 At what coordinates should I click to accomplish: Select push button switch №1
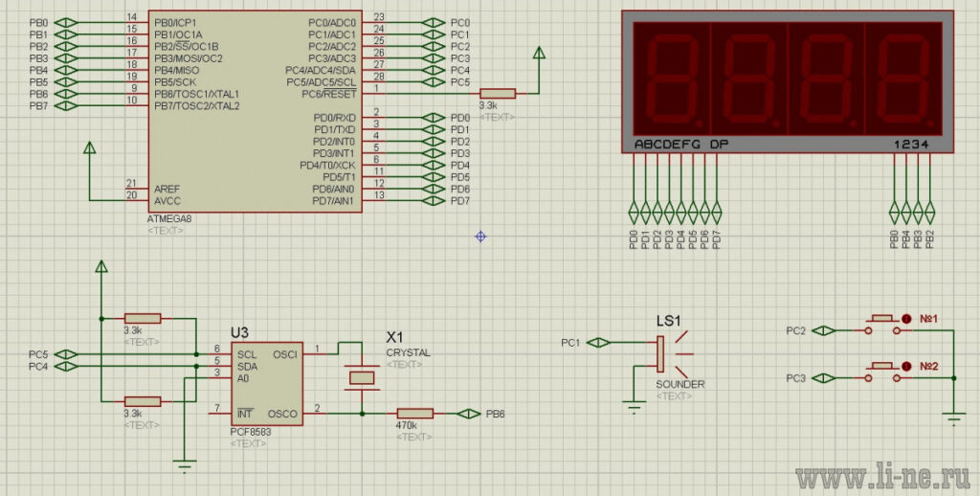pyautogui.click(x=882, y=325)
